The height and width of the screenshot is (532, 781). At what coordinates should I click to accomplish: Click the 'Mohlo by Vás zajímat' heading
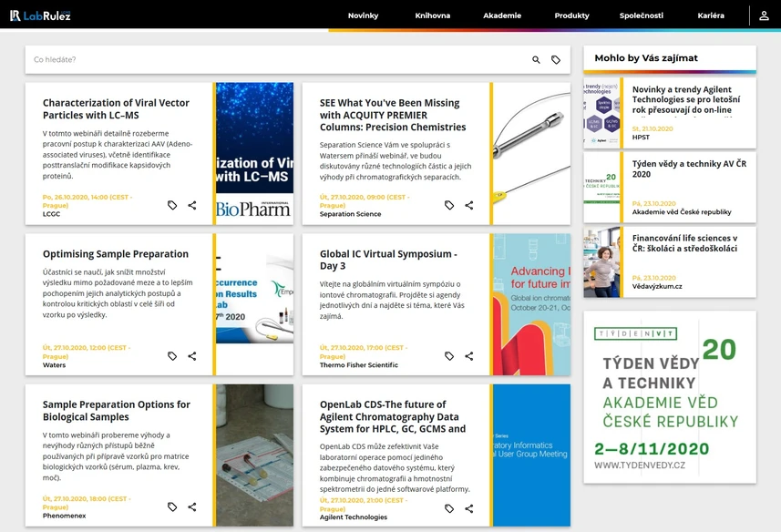[646, 58]
